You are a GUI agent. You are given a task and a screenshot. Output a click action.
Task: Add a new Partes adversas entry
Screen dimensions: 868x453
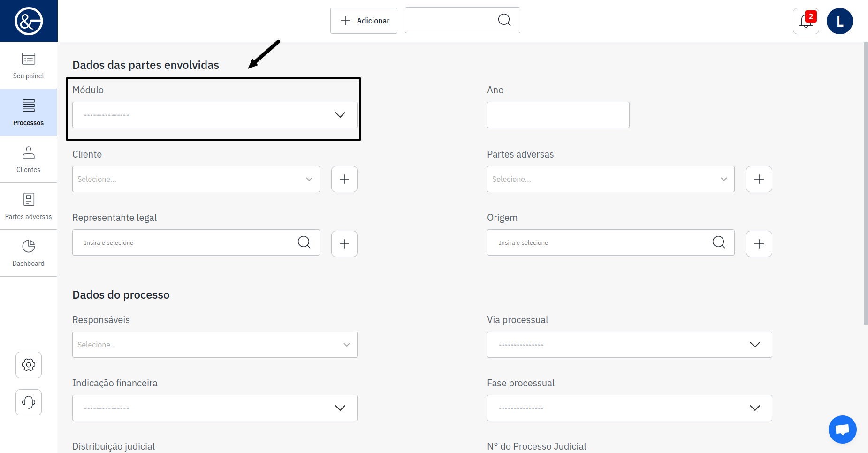[x=759, y=179]
